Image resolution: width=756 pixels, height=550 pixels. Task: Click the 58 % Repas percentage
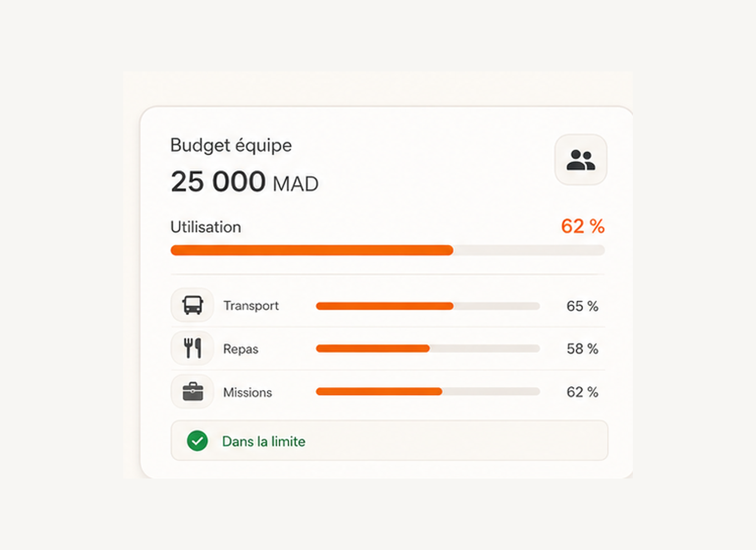[582, 349]
